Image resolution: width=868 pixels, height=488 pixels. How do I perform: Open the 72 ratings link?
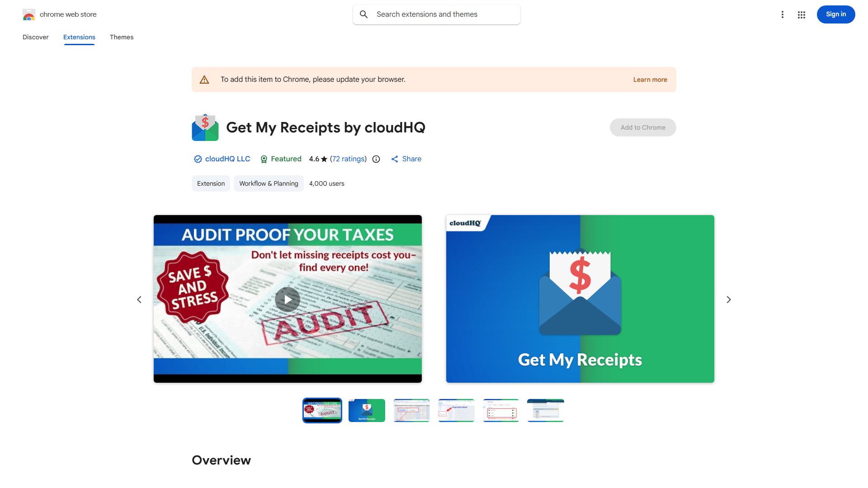[x=349, y=159]
